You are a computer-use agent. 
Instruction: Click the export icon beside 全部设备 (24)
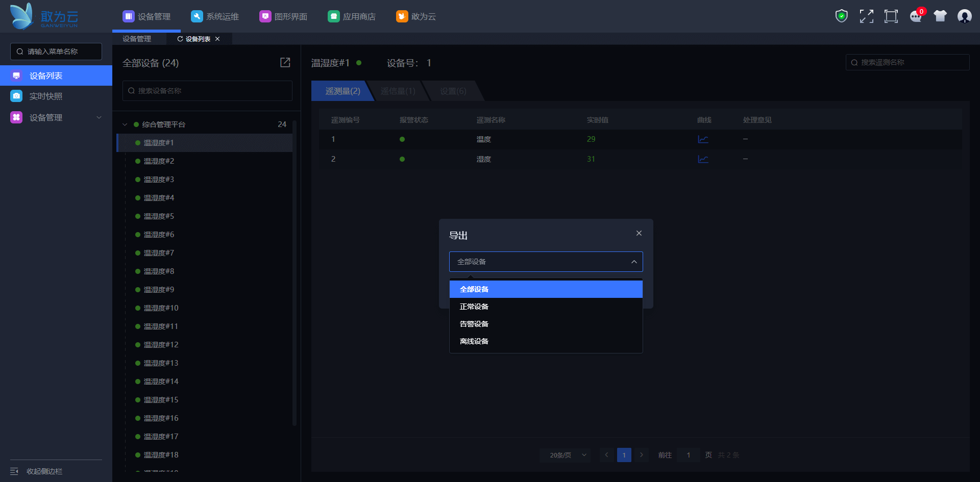pos(285,62)
